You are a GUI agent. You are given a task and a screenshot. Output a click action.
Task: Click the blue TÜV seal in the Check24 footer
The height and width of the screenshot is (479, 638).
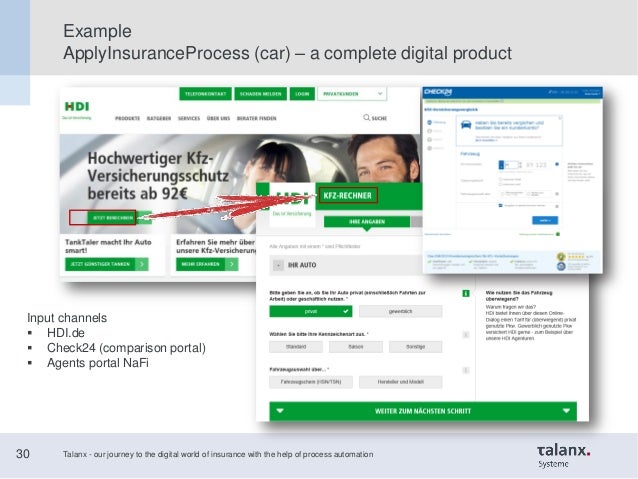(561, 266)
